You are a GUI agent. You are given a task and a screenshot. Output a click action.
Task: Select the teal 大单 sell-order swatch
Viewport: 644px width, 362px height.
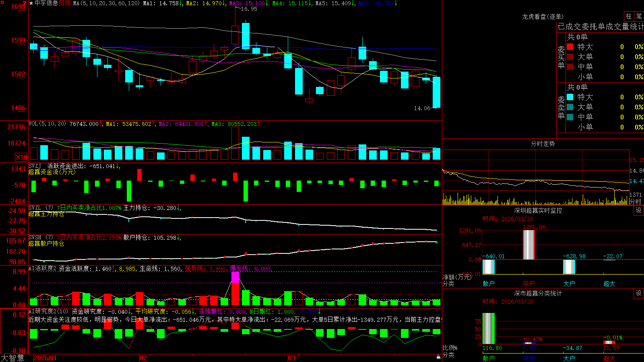(570, 107)
